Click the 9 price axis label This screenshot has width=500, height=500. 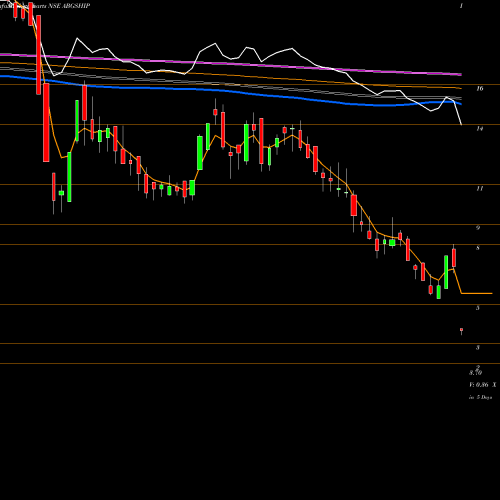(x=478, y=228)
